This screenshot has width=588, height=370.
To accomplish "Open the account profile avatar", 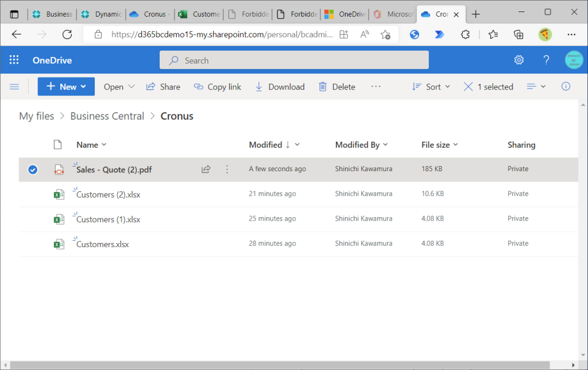I will point(574,60).
